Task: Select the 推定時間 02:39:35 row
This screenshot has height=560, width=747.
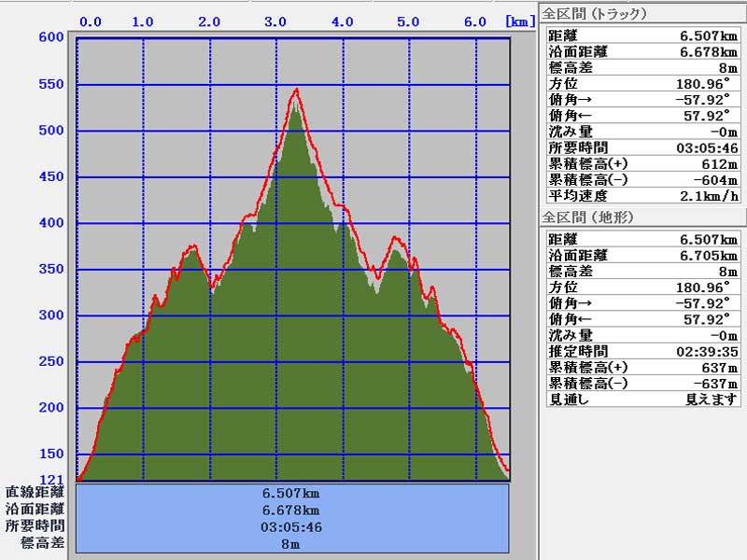Action: pos(642,352)
